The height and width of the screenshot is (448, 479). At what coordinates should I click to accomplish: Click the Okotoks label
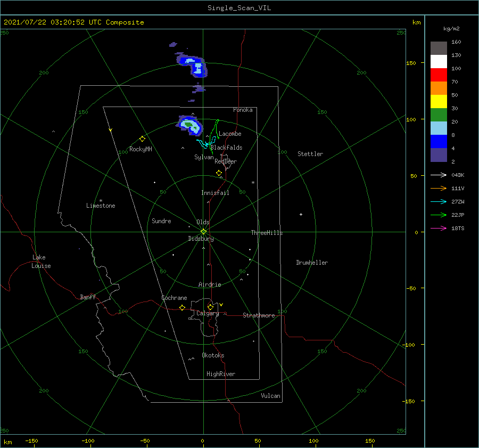(213, 355)
